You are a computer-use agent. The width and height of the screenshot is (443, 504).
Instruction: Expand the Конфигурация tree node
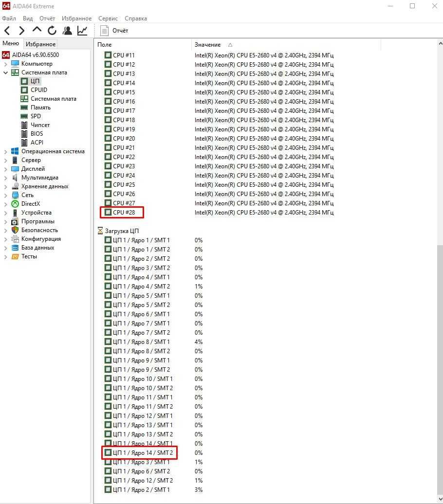[x=5, y=239]
